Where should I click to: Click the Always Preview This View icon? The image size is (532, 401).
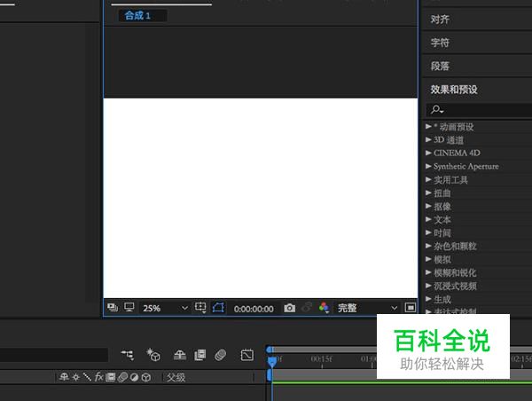(x=113, y=308)
